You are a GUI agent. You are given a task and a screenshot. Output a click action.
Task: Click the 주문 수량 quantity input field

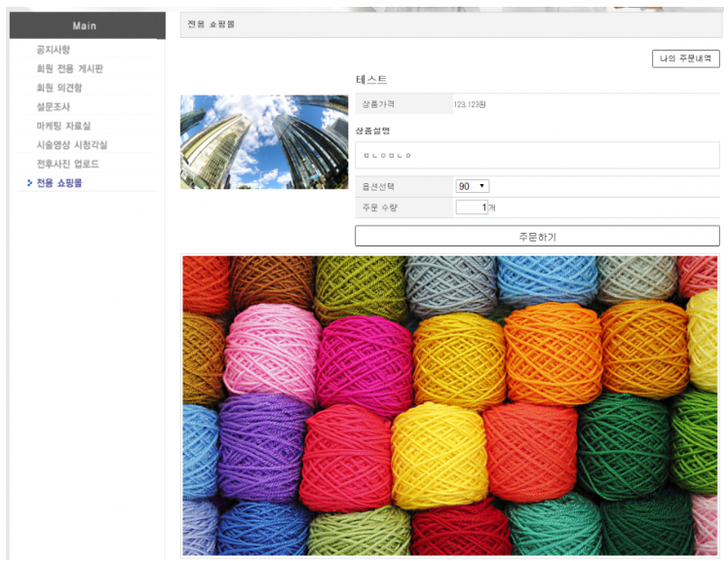pyautogui.click(x=472, y=207)
